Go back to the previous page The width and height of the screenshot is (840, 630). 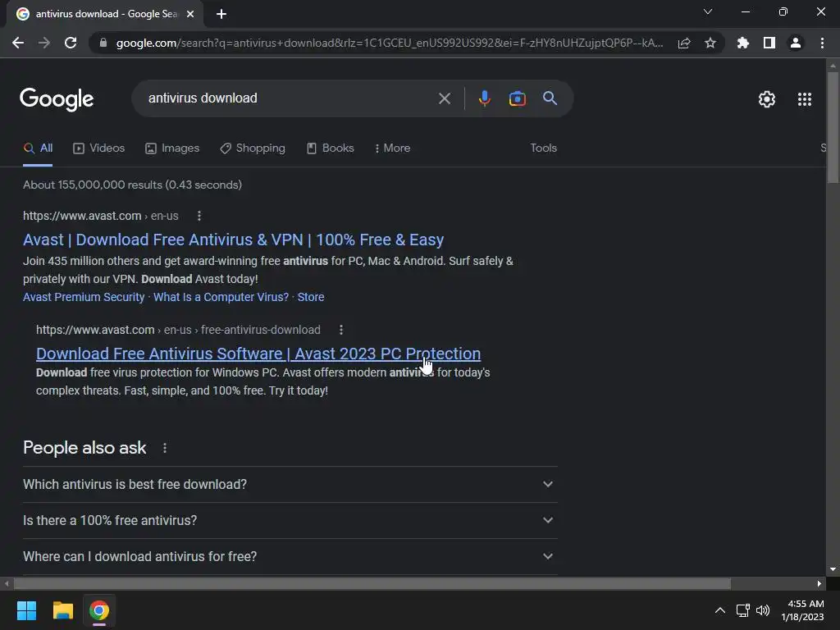pyautogui.click(x=18, y=43)
